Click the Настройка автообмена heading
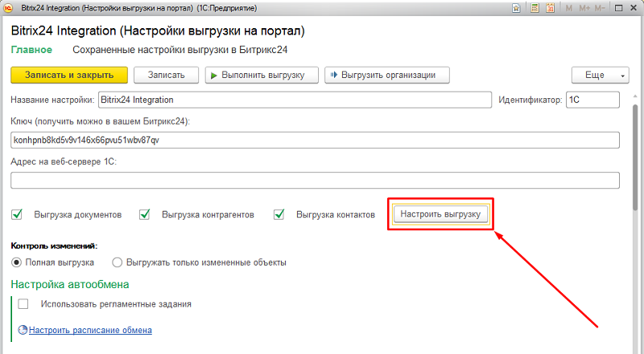Image resolution: width=644 pixels, height=354 pixels. pos(70,284)
